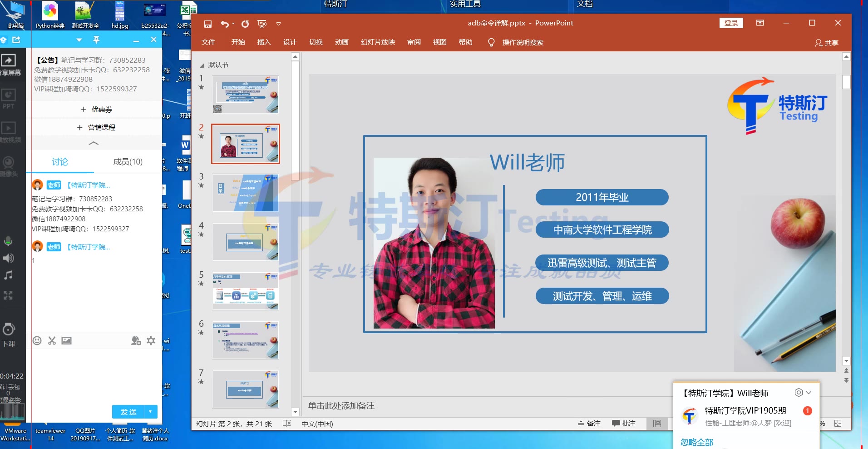Click 中文(中国) language status indicator
This screenshot has height=449, width=868.
pyautogui.click(x=317, y=424)
